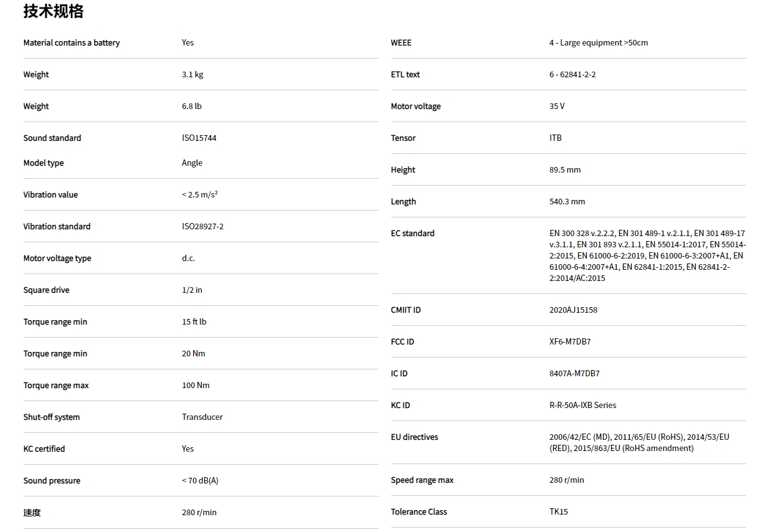Click the "KC certified" label
The image size is (778, 532).
44,449
